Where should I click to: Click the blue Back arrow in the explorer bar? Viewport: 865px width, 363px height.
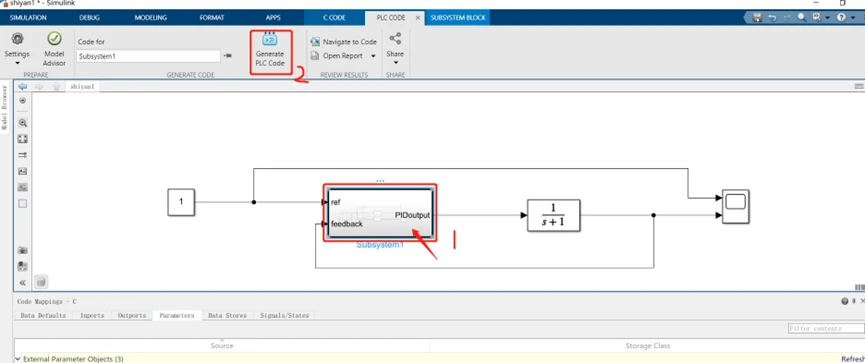click(23, 87)
